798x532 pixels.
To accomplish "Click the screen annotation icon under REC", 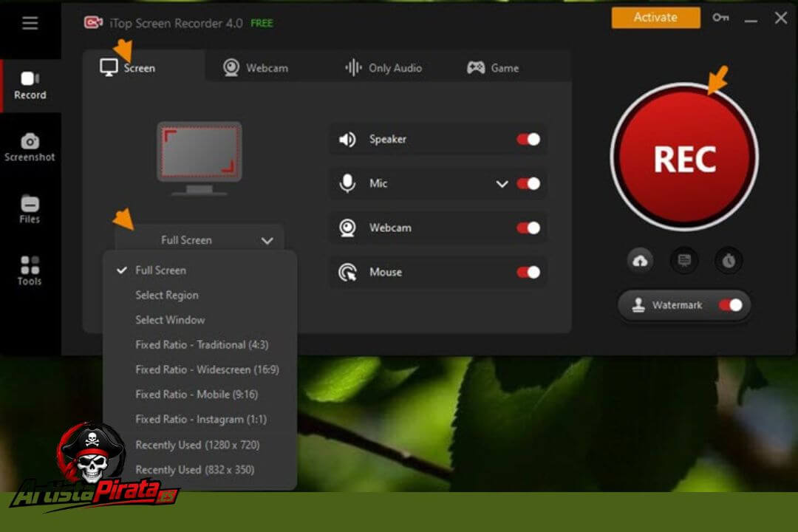I will point(684,261).
